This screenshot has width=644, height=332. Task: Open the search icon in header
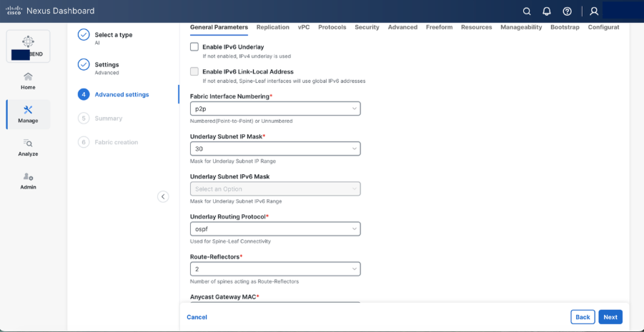tap(527, 11)
